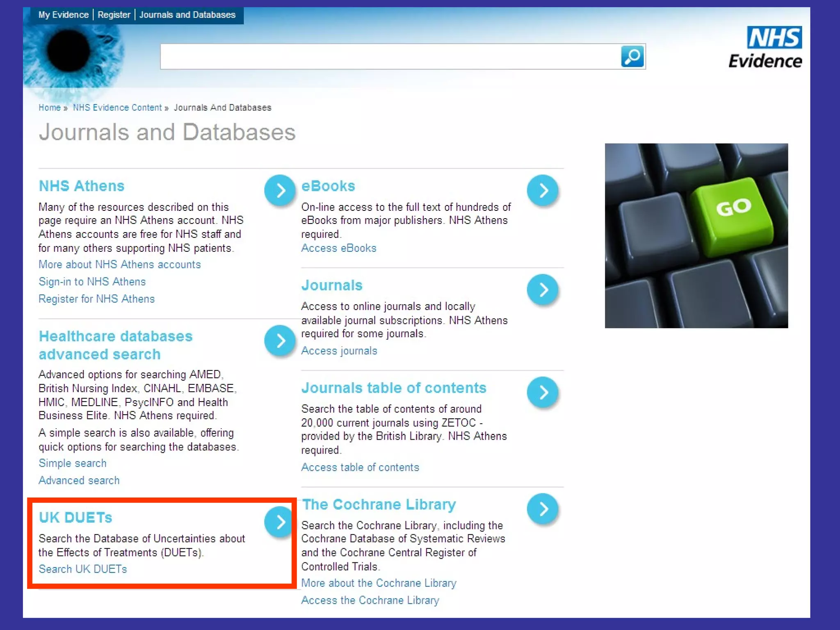This screenshot has width=840, height=630.
Task: Click the arrow icon next to Journals heading
Action: 543,290
